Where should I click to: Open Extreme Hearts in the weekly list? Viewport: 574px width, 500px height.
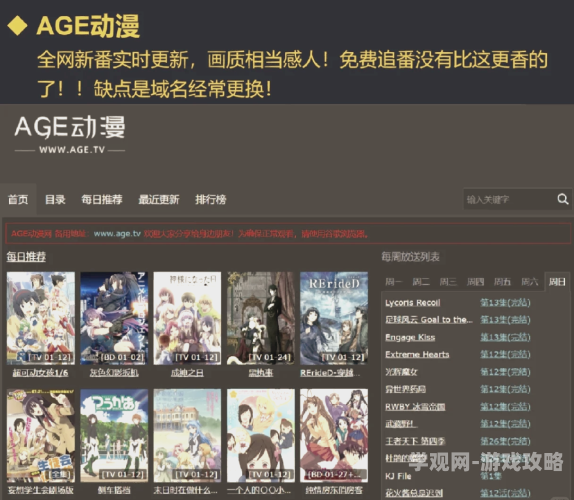(417, 354)
